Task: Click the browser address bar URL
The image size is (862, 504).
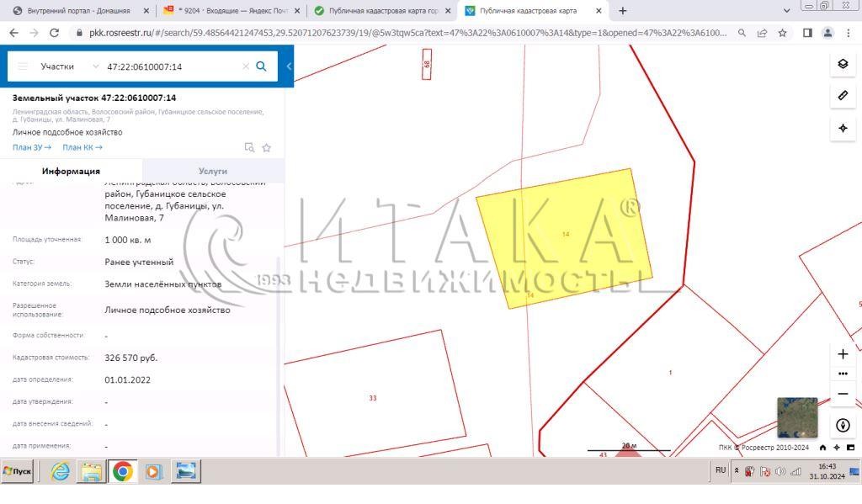Action: click(x=407, y=33)
